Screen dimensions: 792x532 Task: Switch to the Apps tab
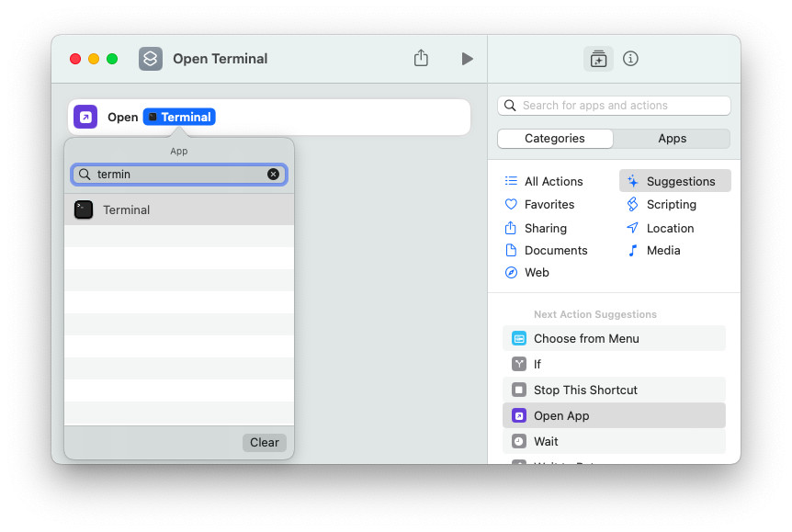pyautogui.click(x=672, y=139)
